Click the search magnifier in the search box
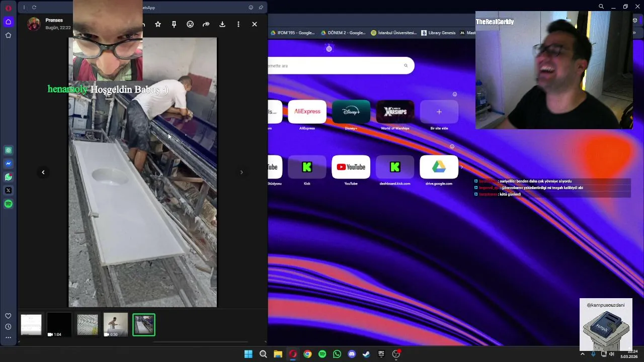This screenshot has width=644, height=362. pyautogui.click(x=406, y=66)
